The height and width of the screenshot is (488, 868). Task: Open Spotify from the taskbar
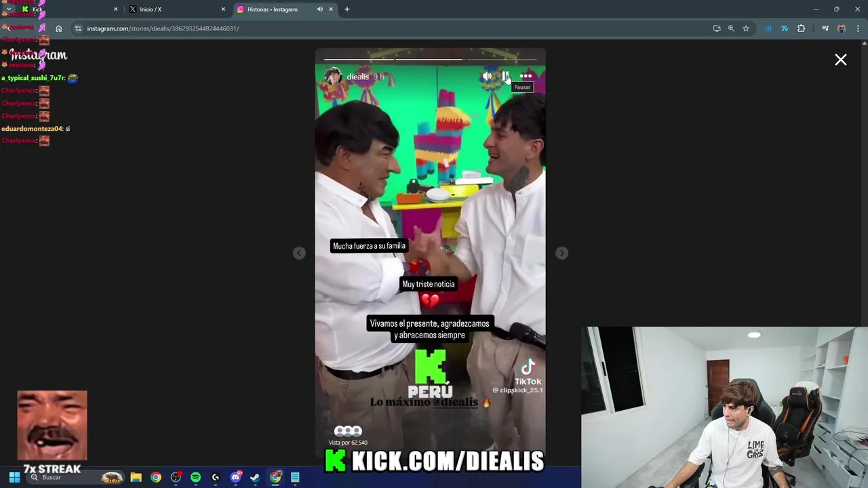point(195,477)
